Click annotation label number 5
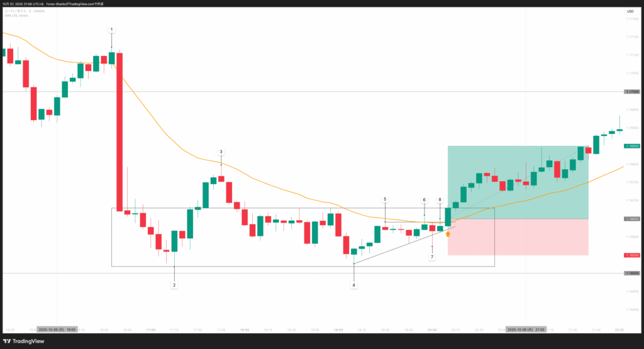This screenshot has height=349, width=644. [385, 199]
